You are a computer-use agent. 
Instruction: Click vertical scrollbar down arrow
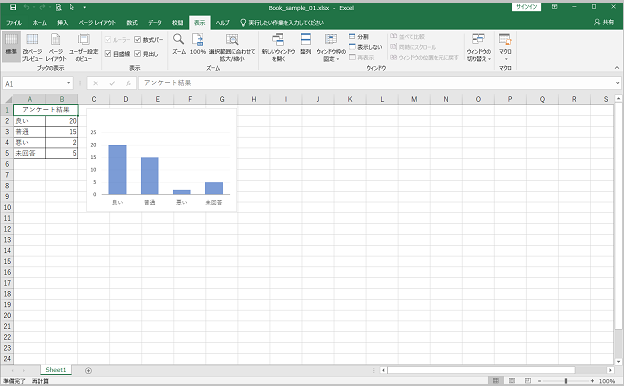point(618,362)
